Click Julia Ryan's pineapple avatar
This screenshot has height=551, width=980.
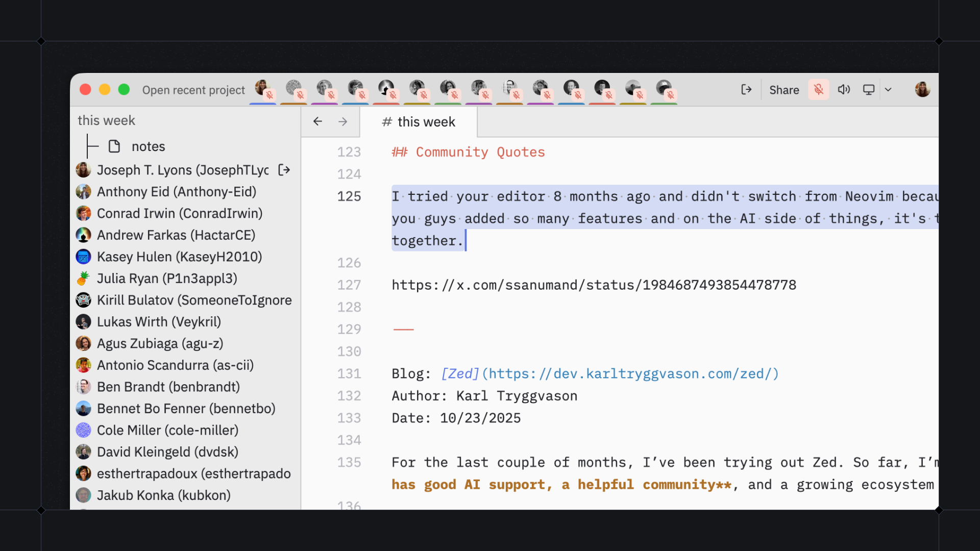[83, 279]
